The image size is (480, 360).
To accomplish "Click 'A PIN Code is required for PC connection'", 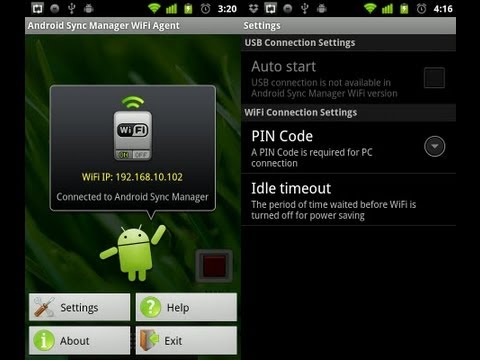I will point(312,158).
